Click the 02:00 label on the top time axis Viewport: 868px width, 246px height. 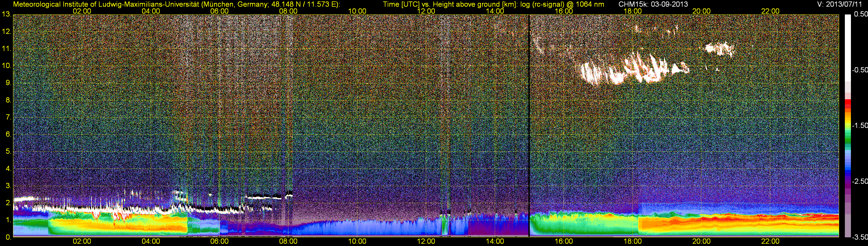[82, 11]
